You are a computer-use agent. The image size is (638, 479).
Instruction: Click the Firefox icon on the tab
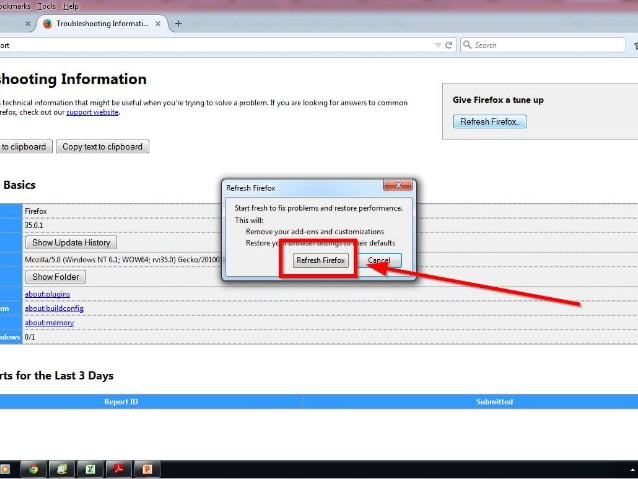48,24
